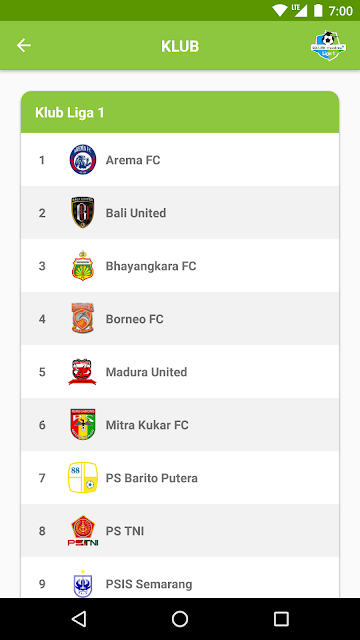Tap the Bhayangkara FC crest
This screenshot has width=360, height=640.
point(83,266)
